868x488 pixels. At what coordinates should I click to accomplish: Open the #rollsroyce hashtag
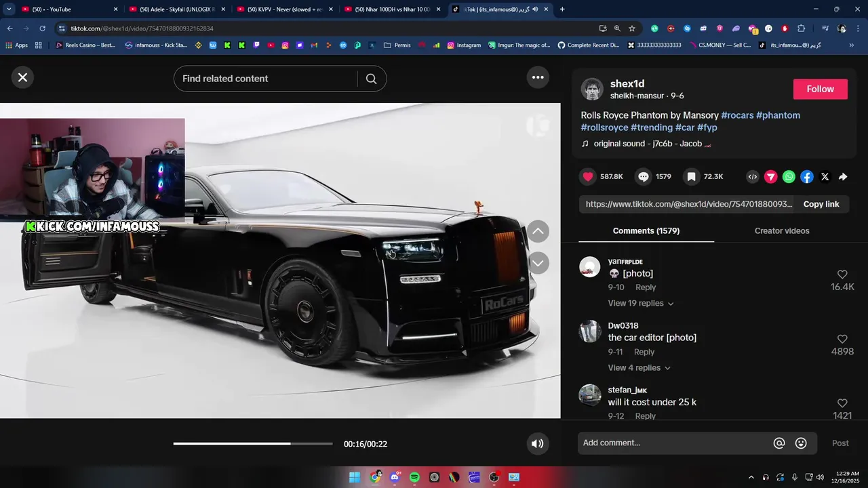point(604,127)
